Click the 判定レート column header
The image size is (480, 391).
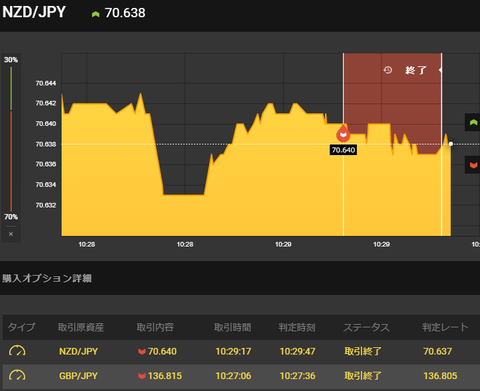[x=445, y=327]
